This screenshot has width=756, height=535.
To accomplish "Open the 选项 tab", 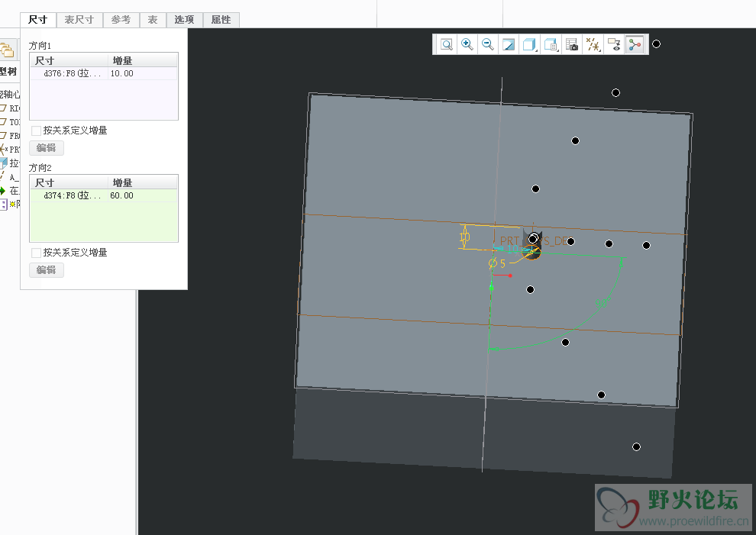I will point(184,20).
